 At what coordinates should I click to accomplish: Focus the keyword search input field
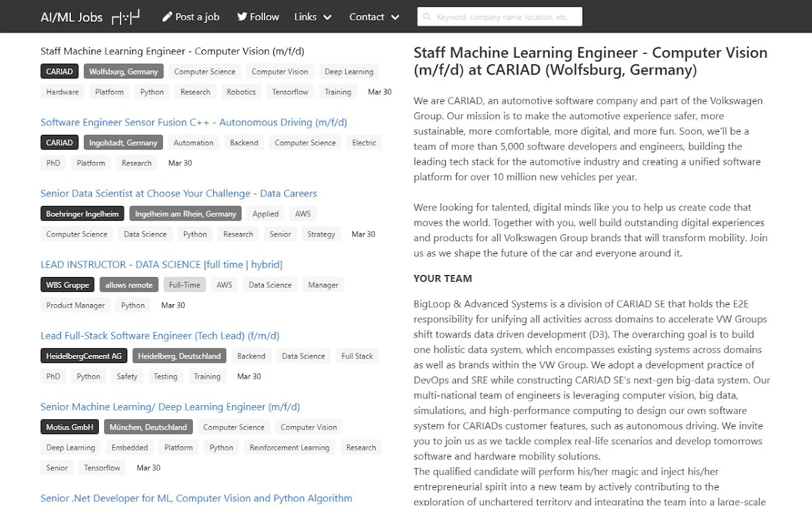coord(500,17)
